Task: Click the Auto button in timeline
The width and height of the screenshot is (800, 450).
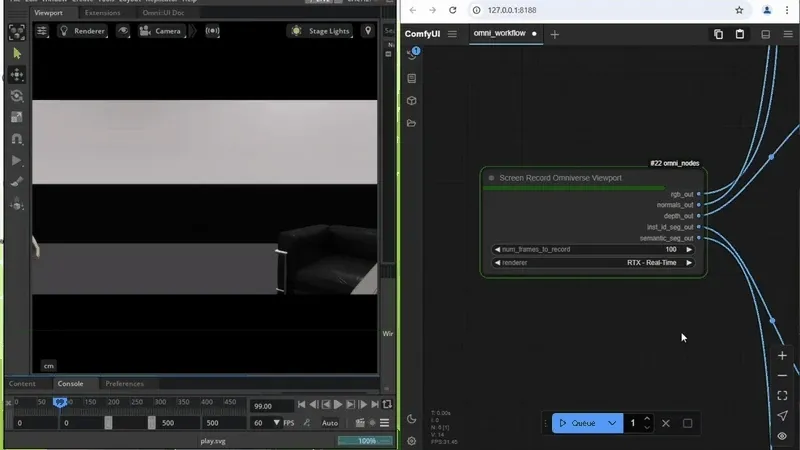Action: pos(330,423)
